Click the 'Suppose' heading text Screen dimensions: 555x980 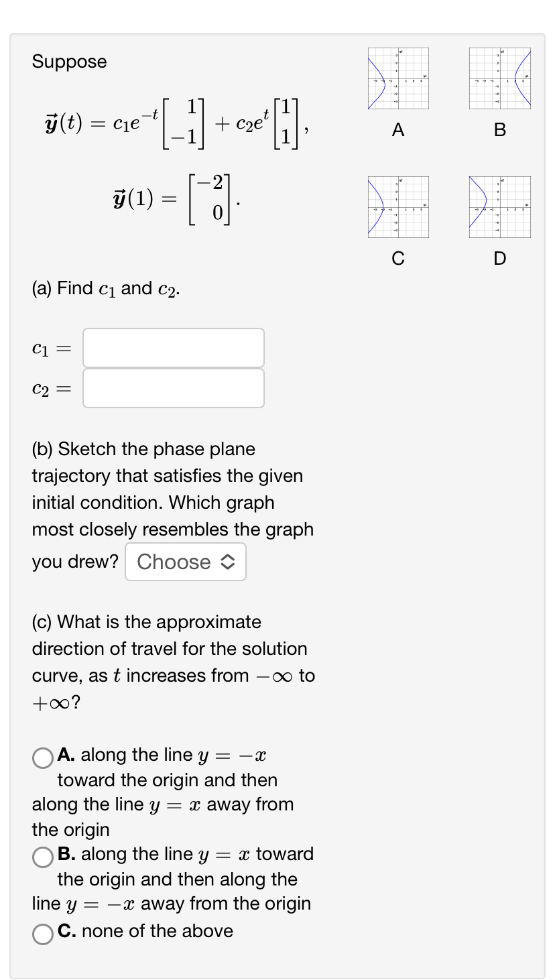[69, 62]
